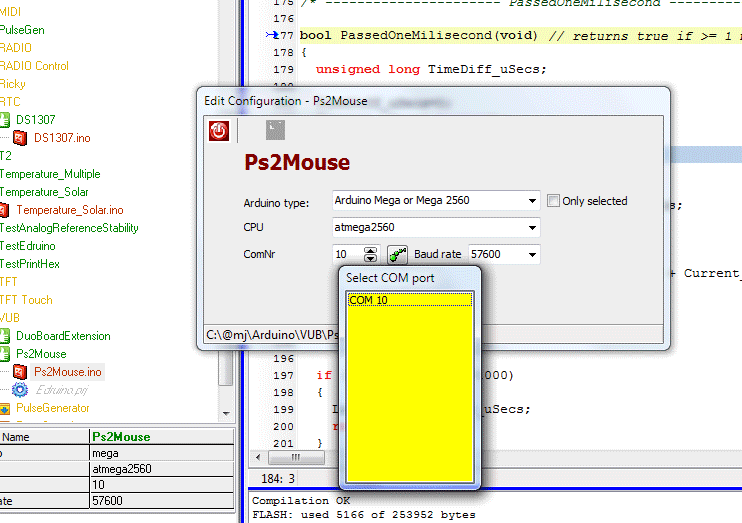Select Edruino.prj in the project tree
742x523 pixels.
[x=62, y=390]
